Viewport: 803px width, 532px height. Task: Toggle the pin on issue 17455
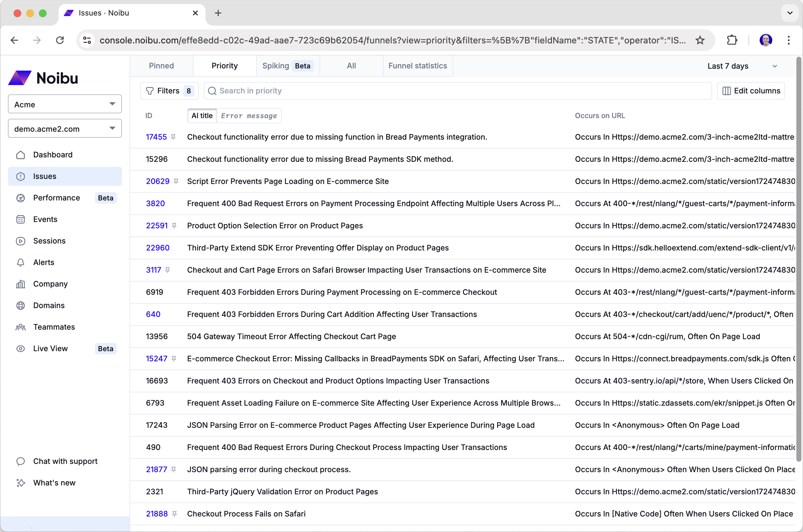(173, 137)
